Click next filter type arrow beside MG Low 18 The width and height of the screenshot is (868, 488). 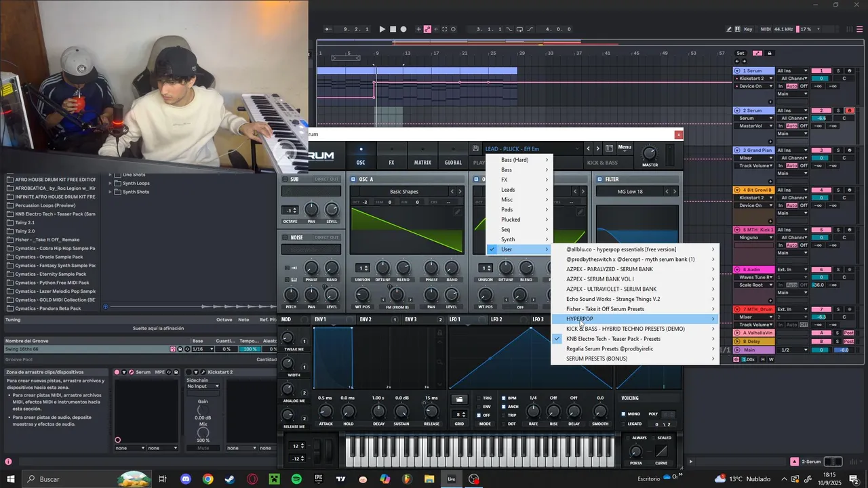coord(674,192)
